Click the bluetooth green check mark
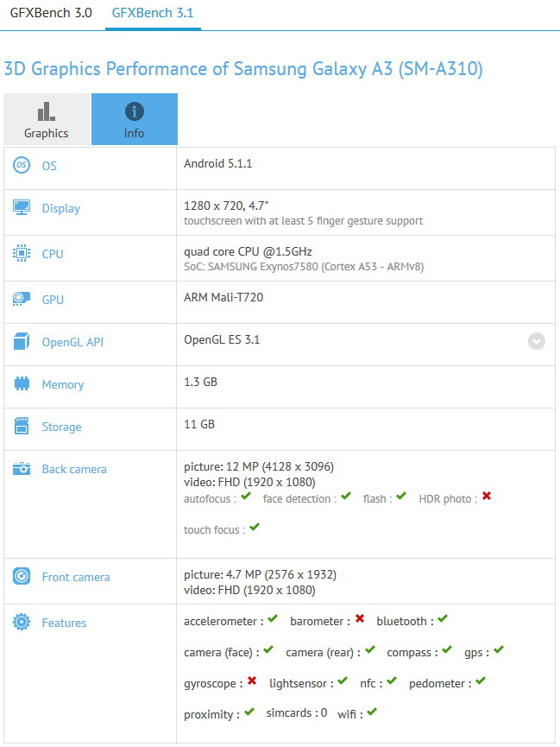This screenshot has height=747, width=560. [x=443, y=618]
